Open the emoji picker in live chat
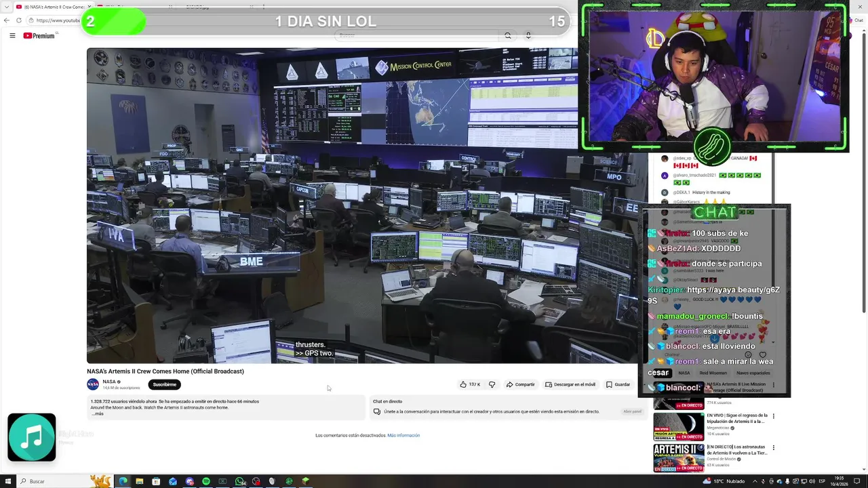 coord(749,354)
